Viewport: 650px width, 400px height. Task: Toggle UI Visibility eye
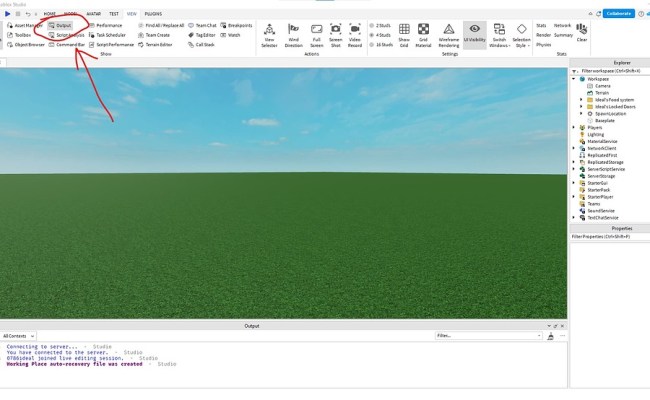coord(475,35)
